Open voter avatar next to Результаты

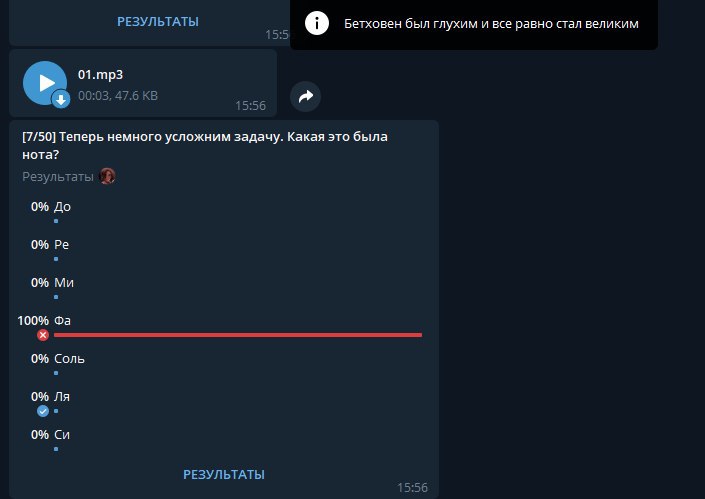tap(107, 176)
